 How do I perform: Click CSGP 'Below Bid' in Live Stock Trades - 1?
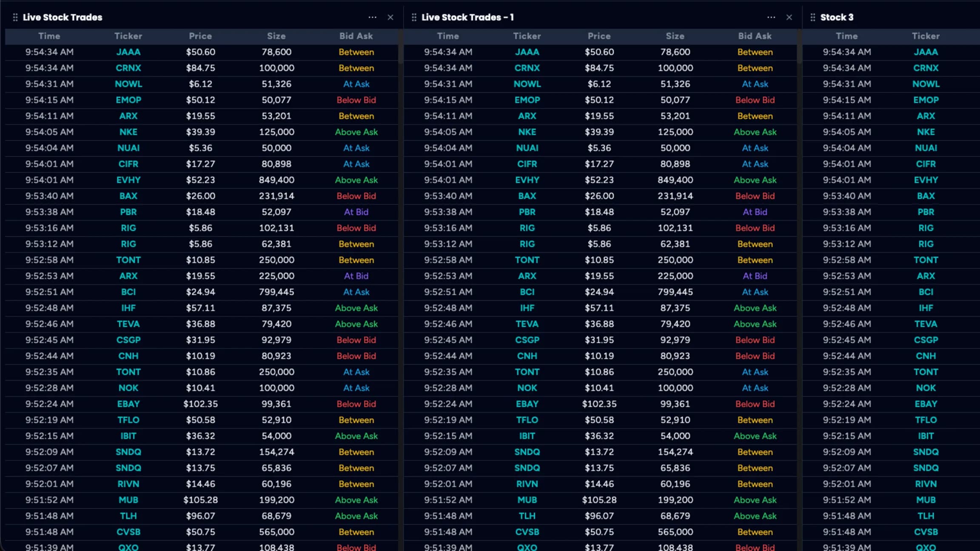tap(755, 340)
